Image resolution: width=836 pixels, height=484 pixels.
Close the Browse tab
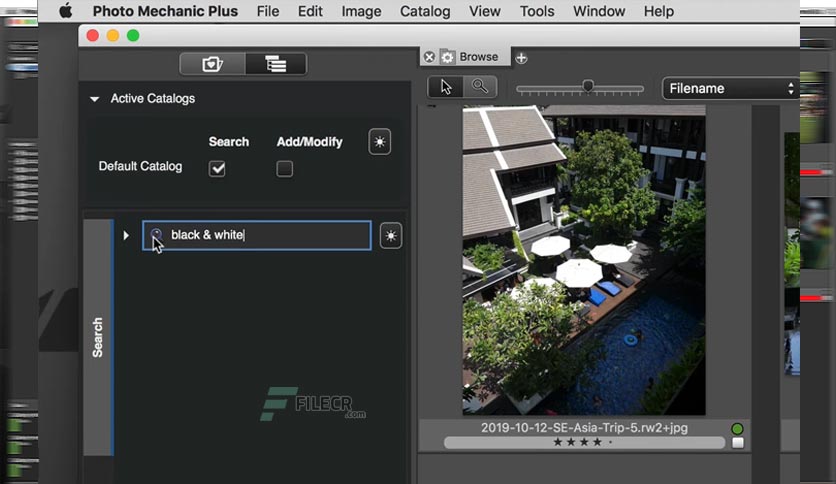pos(429,57)
